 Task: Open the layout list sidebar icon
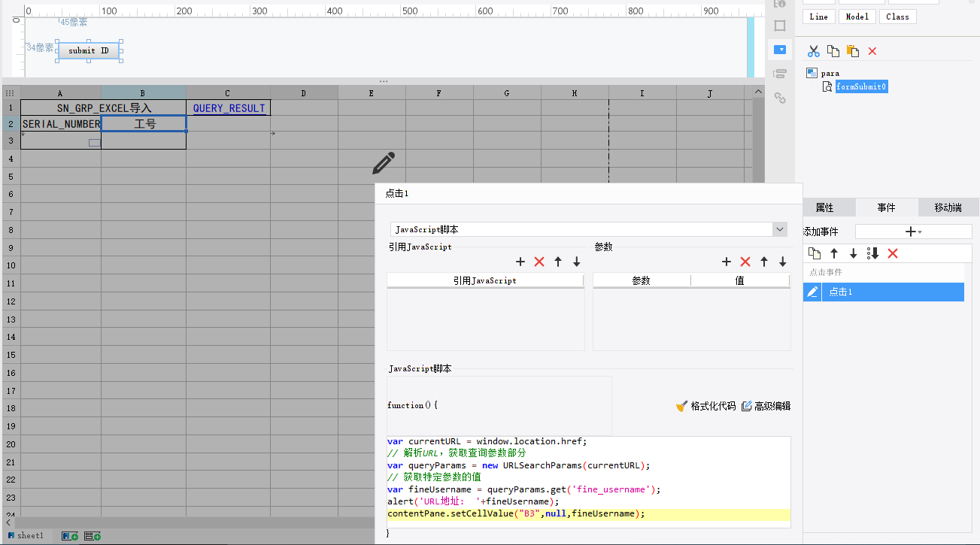pos(780,74)
